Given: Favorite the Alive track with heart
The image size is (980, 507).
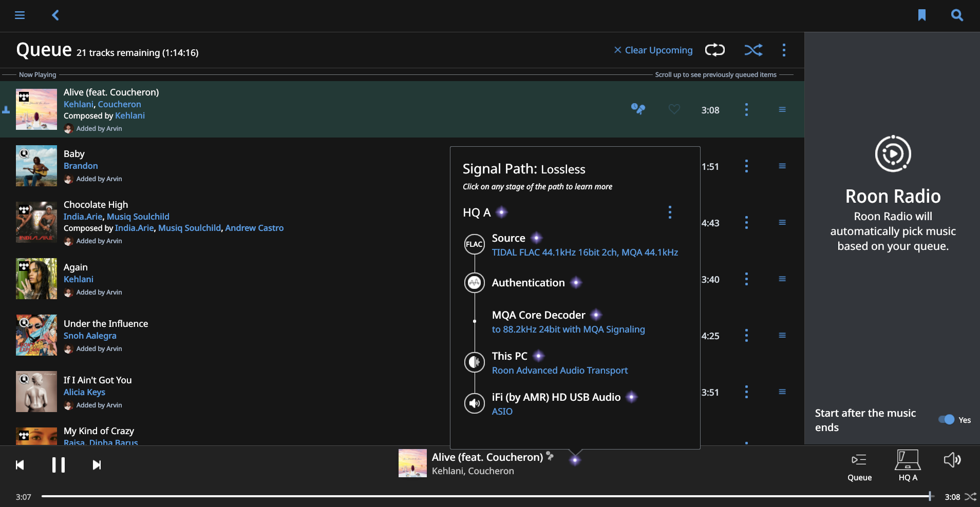Looking at the screenshot, I should 674,109.
